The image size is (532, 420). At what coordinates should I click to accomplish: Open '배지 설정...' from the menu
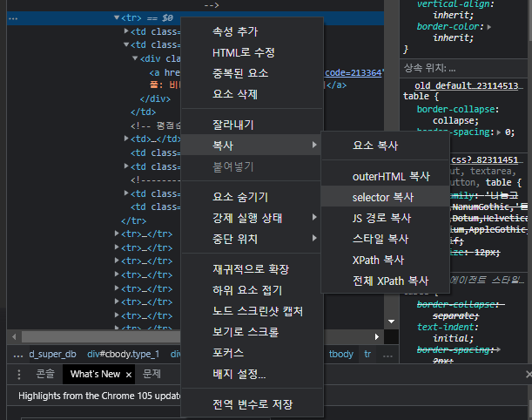[252, 374]
